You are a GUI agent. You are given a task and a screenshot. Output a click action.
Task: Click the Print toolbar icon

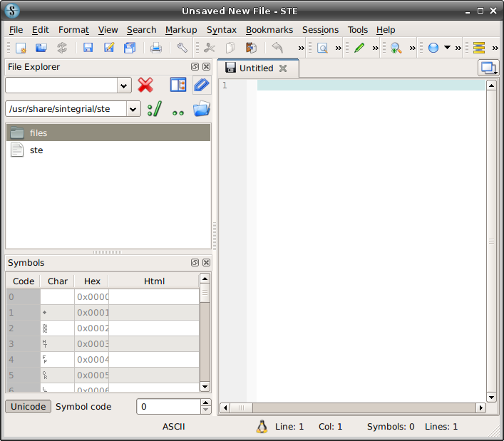156,48
